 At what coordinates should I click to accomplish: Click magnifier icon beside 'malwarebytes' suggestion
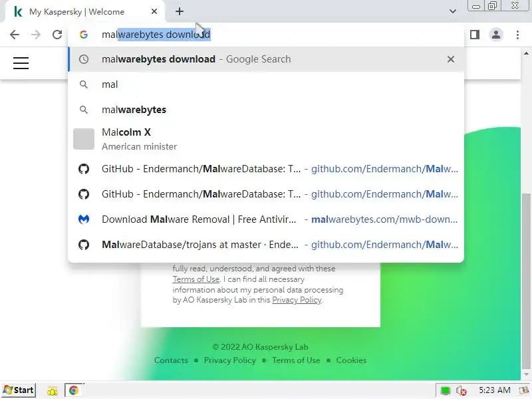(84, 110)
